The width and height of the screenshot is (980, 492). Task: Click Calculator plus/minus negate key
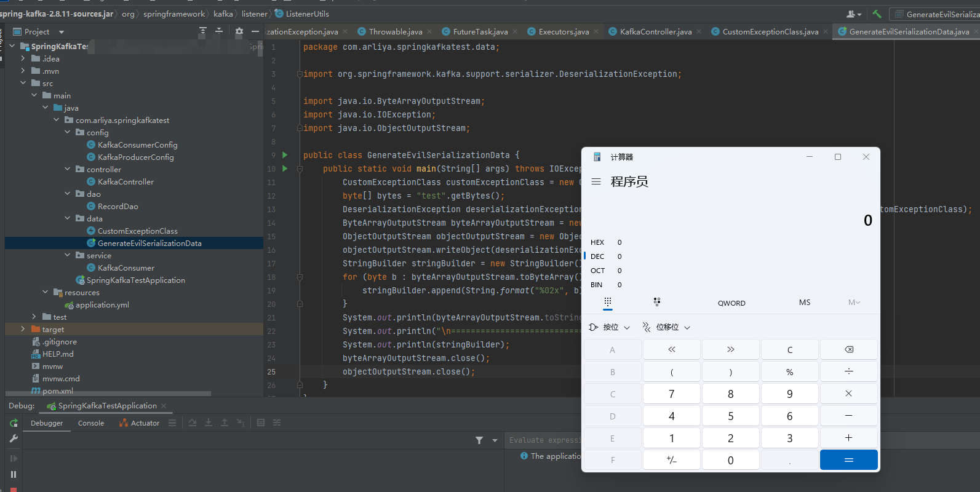[672, 460]
